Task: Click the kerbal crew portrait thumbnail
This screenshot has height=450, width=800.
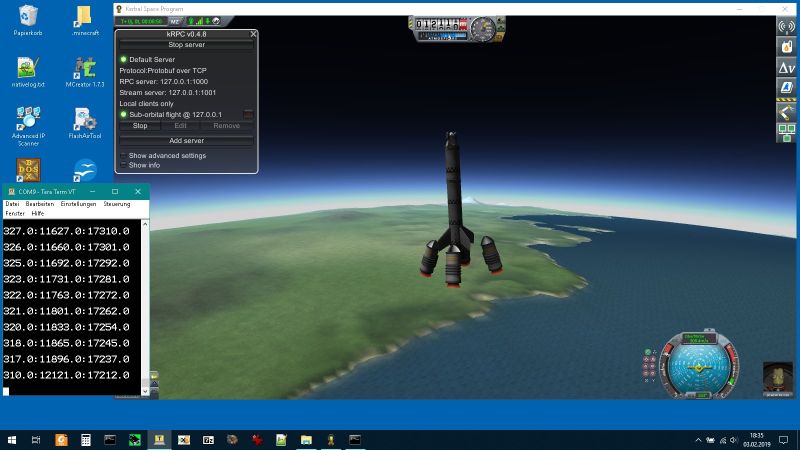Action: (778, 379)
